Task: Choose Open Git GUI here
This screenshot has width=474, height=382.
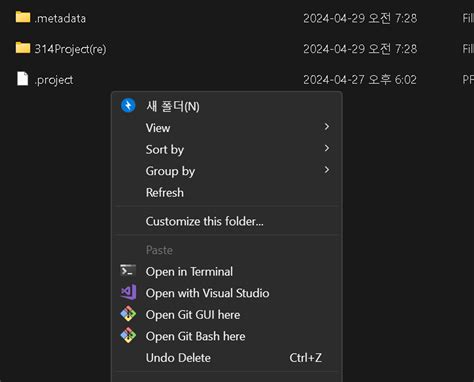Action: coord(227,315)
